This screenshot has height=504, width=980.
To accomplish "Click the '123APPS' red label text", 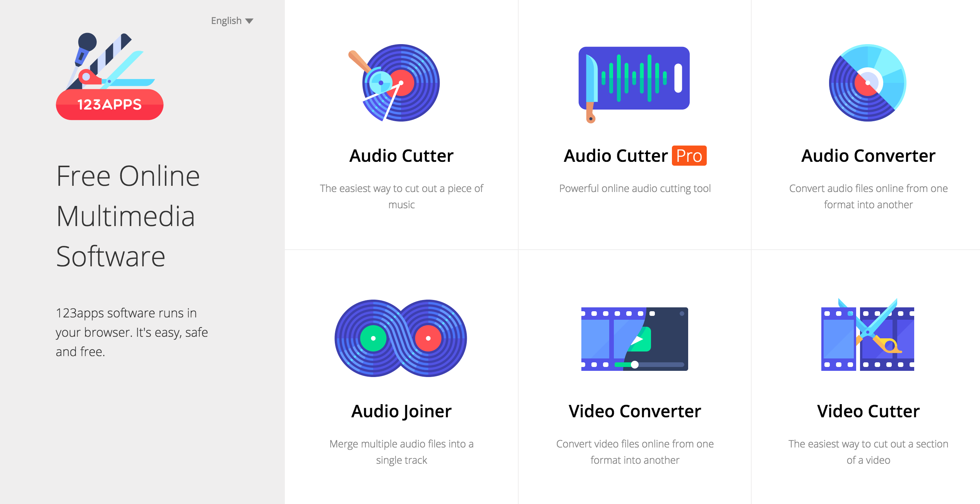I will point(110,105).
